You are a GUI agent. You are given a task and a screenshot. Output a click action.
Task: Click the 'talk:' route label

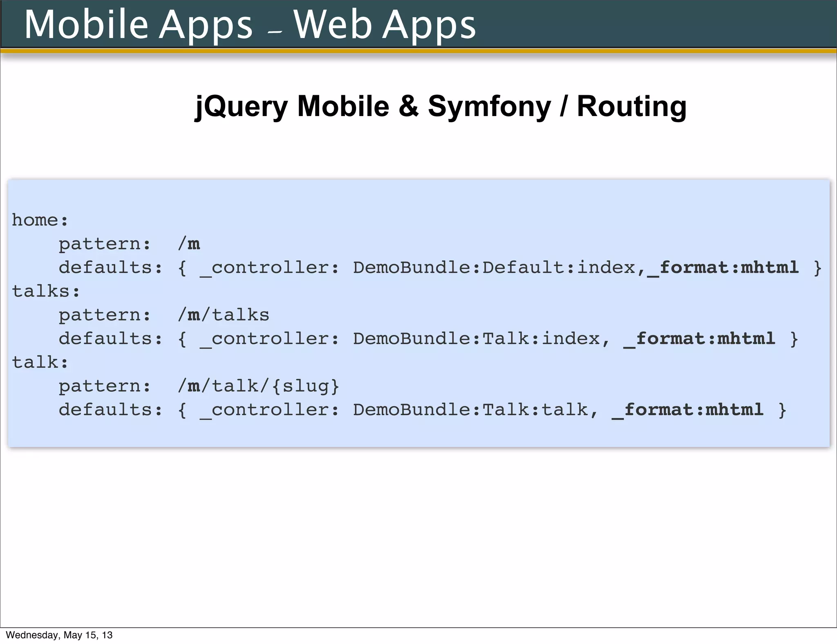pyautogui.click(x=40, y=362)
